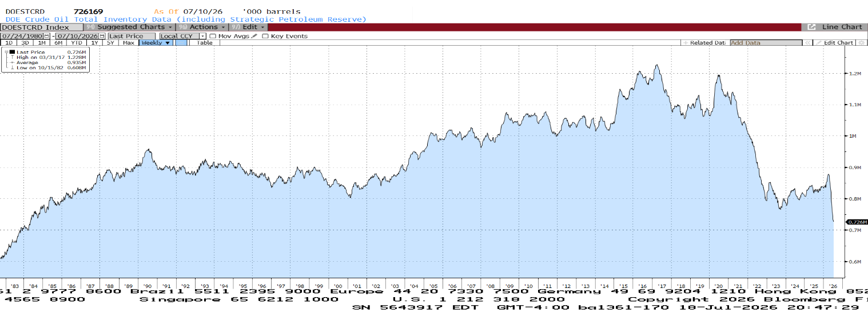The height and width of the screenshot is (324, 868).
Task: Select the 6M range tab
Action: pyautogui.click(x=58, y=43)
